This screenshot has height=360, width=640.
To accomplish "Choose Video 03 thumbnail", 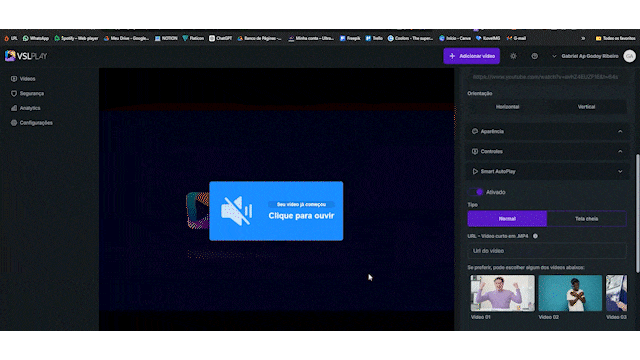I will [616, 293].
